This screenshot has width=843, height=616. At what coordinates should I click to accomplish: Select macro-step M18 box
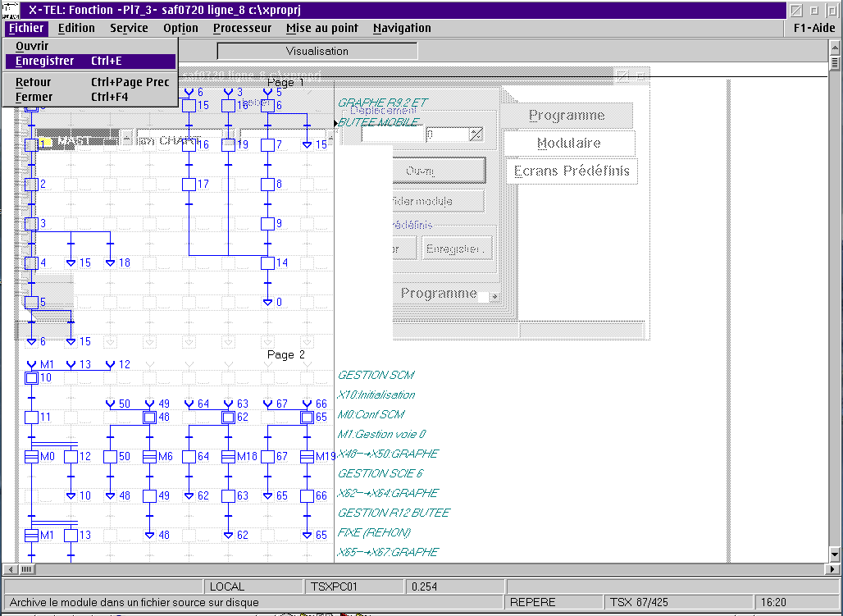[x=229, y=457]
